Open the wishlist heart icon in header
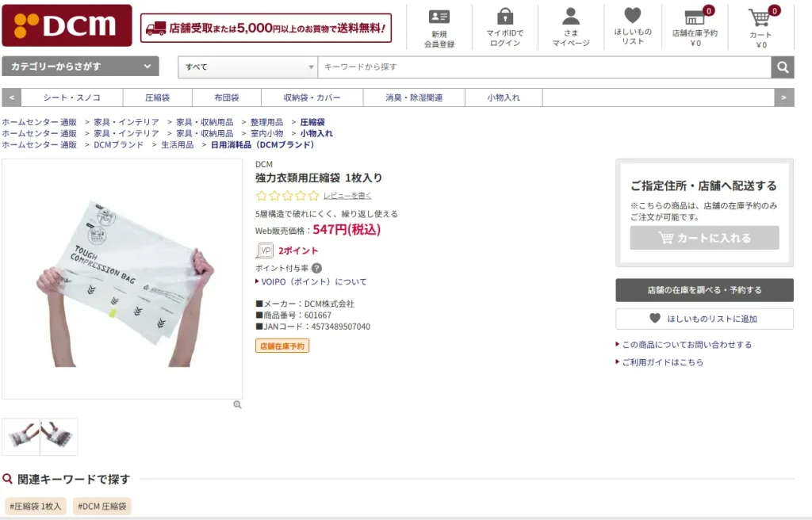The image size is (812, 520). pyautogui.click(x=632, y=16)
